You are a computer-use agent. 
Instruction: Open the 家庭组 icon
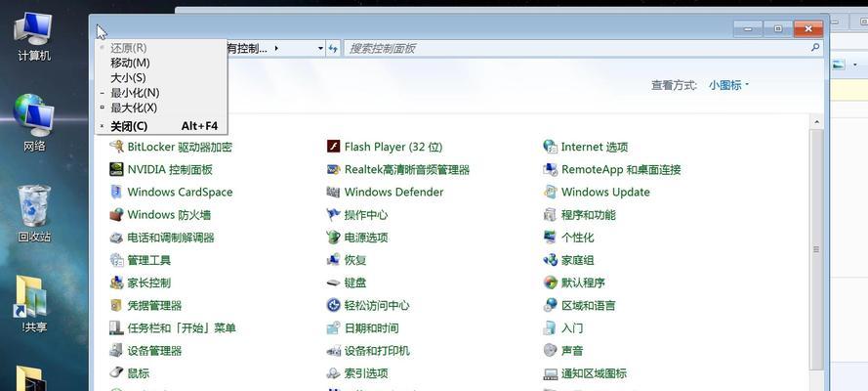point(551,260)
